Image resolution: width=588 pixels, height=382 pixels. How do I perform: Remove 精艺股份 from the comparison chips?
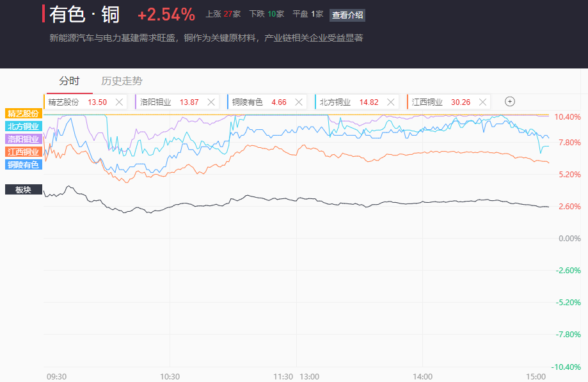(x=119, y=102)
